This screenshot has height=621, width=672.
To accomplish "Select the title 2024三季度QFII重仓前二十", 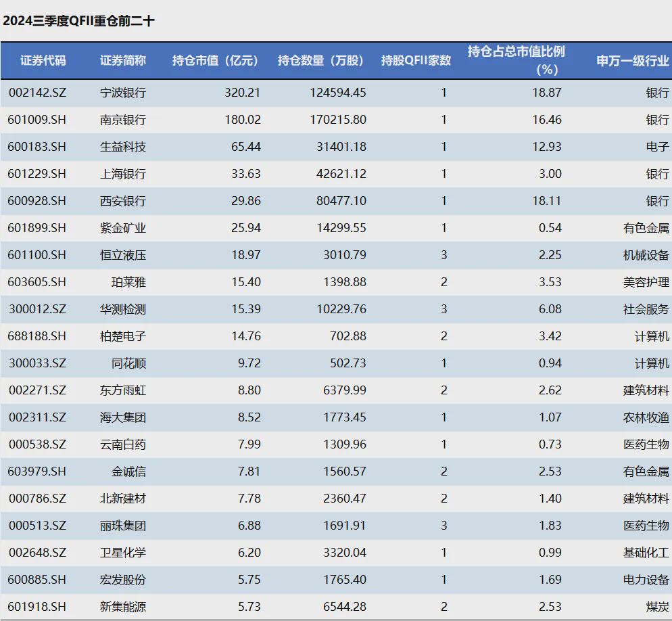I will (x=78, y=20).
